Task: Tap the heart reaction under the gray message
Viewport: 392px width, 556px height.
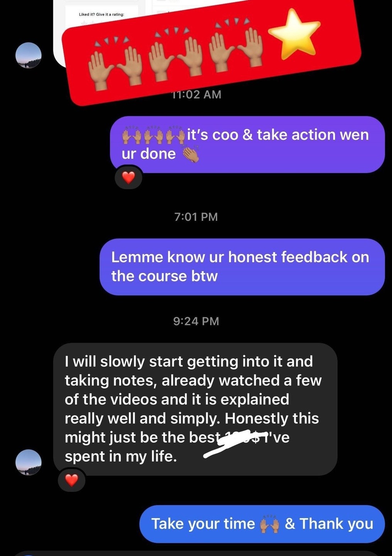Action: pyautogui.click(x=71, y=480)
